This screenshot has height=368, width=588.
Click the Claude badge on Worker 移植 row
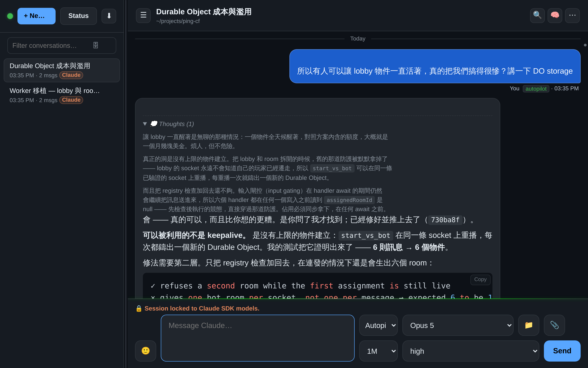click(71, 100)
